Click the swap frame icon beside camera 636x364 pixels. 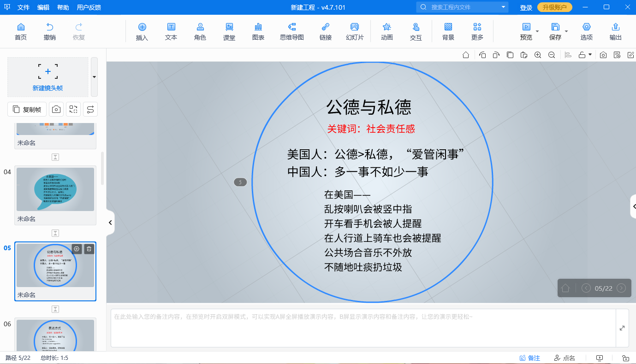(73, 109)
